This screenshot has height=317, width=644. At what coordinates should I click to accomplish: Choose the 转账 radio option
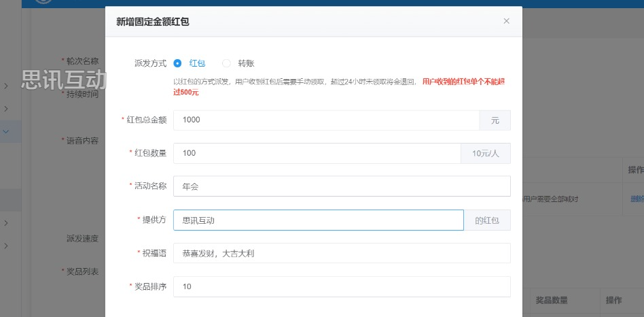click(227, 63)
